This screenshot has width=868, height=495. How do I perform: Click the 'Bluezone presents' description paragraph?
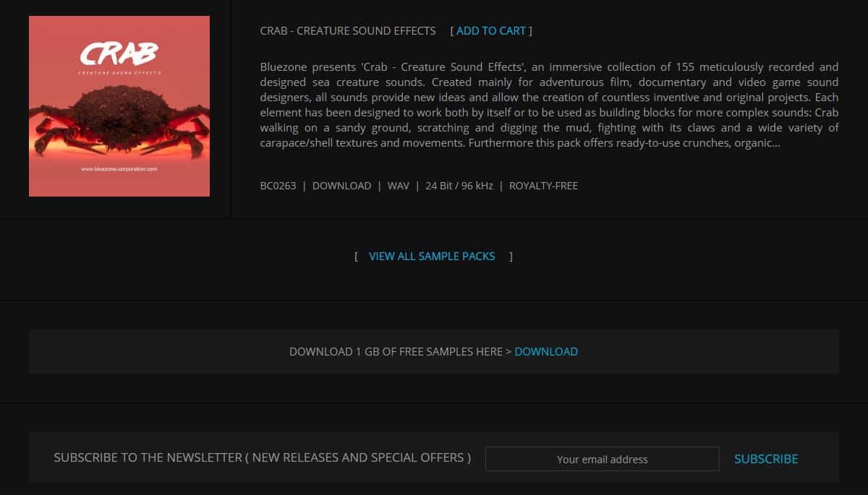click(x=549, y=106)
